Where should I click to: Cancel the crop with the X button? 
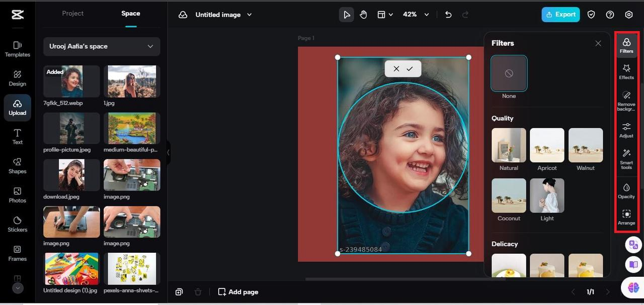pos(396,69)
